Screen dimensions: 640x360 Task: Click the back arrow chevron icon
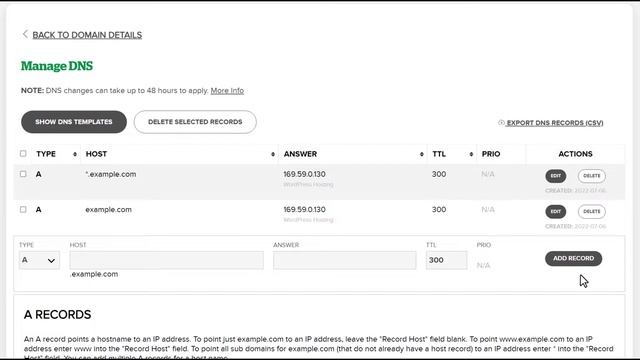coord(25,34)
